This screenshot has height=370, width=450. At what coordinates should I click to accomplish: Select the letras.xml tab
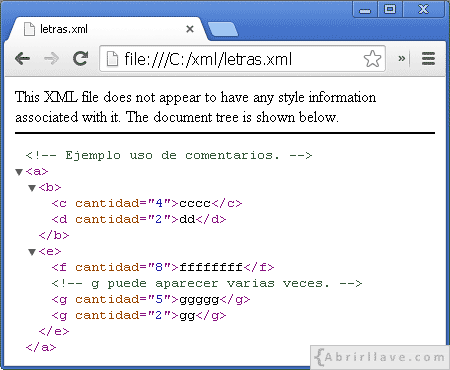click(x=107, y=29)
